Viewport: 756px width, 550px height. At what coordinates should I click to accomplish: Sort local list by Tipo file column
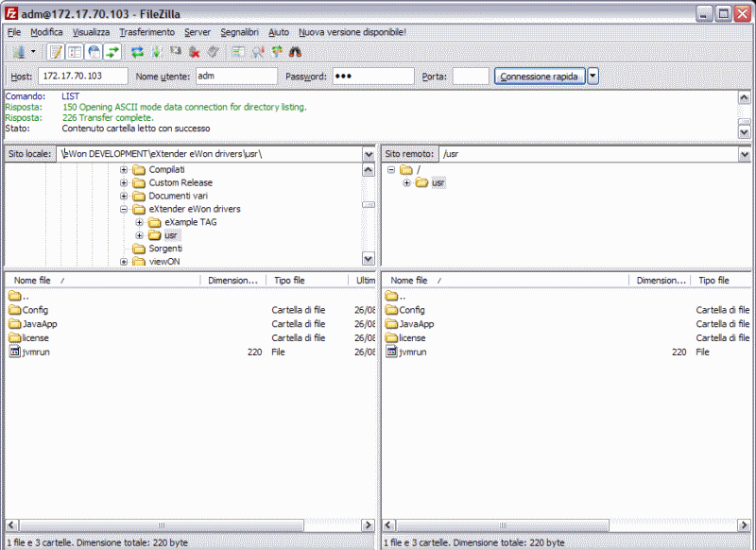pos(306,281)
